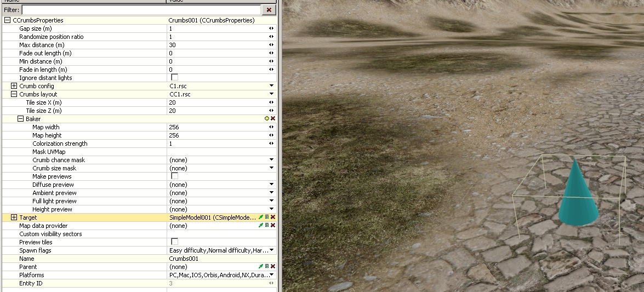Screen dimensions: 644x292
Task: Open the Crumbs layout CC1.rsc dropdown
Action: (271, 94)
